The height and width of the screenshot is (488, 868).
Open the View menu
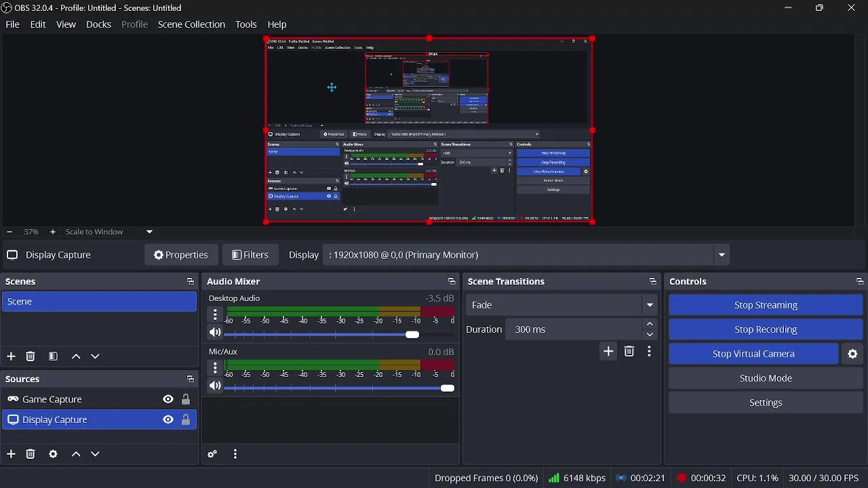[66, 24]
